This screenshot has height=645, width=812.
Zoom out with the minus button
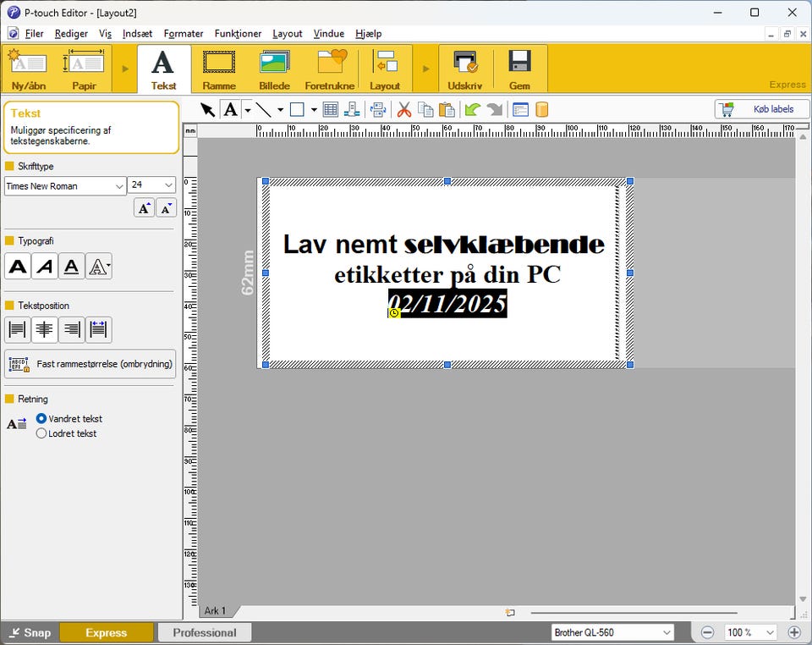pyautogui.click(x=707, y=632)
